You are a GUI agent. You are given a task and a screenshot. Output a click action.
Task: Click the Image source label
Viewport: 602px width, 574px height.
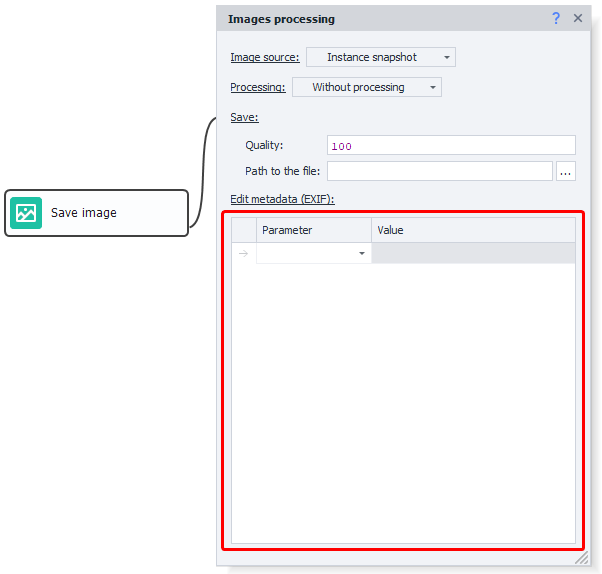tap(264, 57)
